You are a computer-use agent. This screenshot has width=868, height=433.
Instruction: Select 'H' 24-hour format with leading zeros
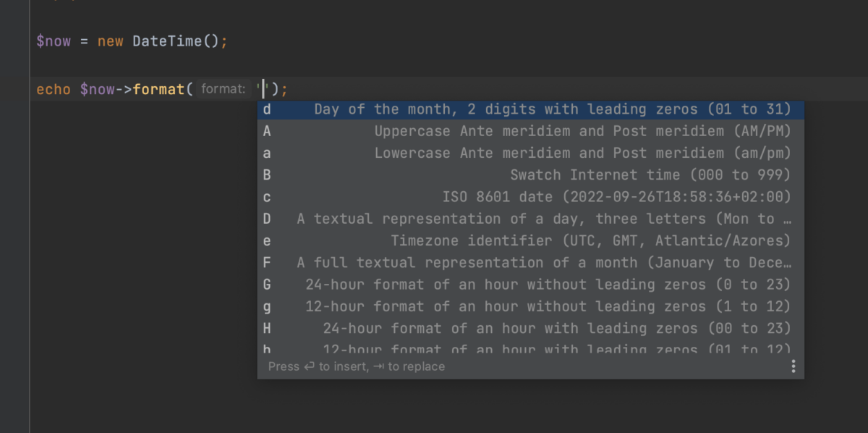pos(530,328)
